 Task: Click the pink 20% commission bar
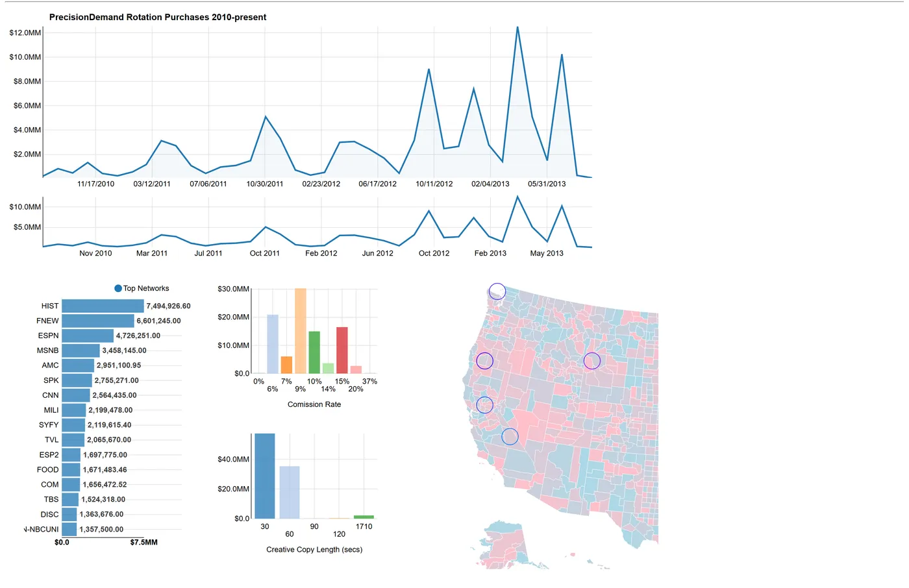pos(356,370)
